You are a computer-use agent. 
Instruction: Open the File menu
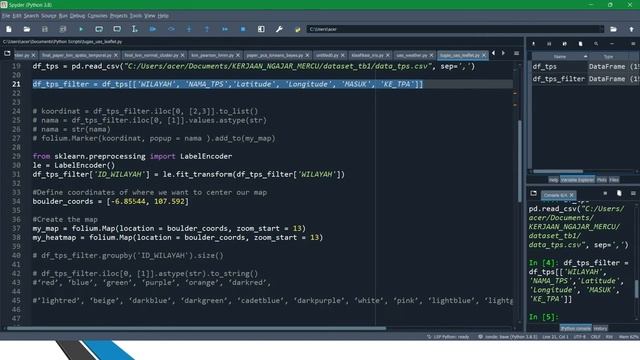(6, 16)
